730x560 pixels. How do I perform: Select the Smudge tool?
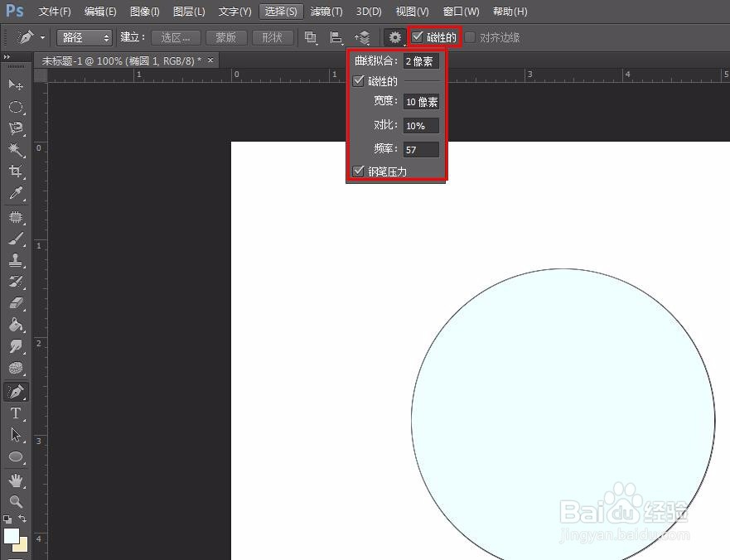[x=16, y=346]
